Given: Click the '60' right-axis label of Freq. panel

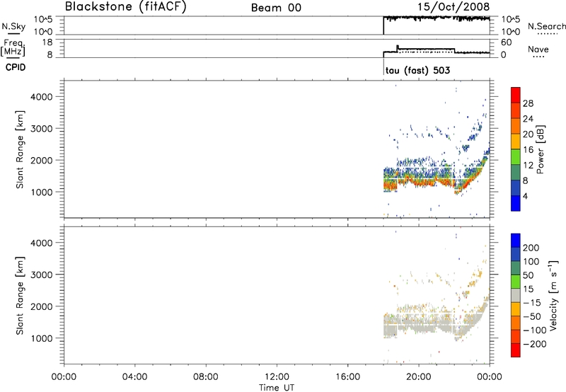Looking at the screenshot, I should (506, 42).
